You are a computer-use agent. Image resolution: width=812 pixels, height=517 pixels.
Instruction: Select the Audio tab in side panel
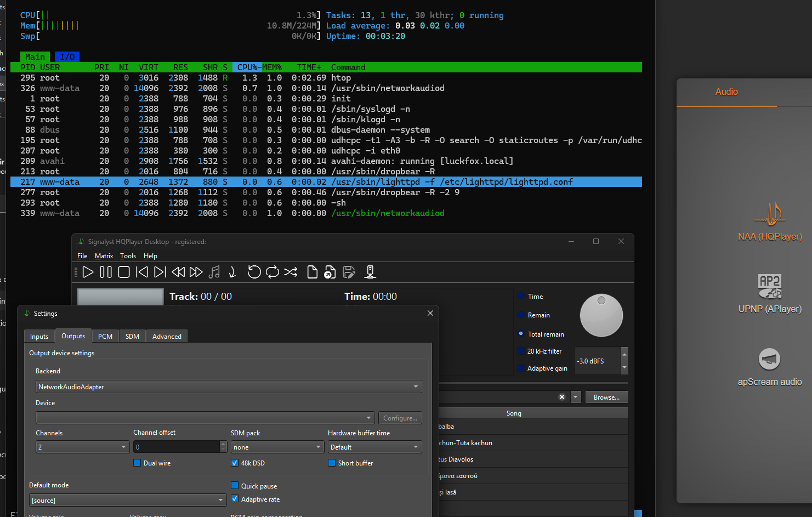[726, 92]
